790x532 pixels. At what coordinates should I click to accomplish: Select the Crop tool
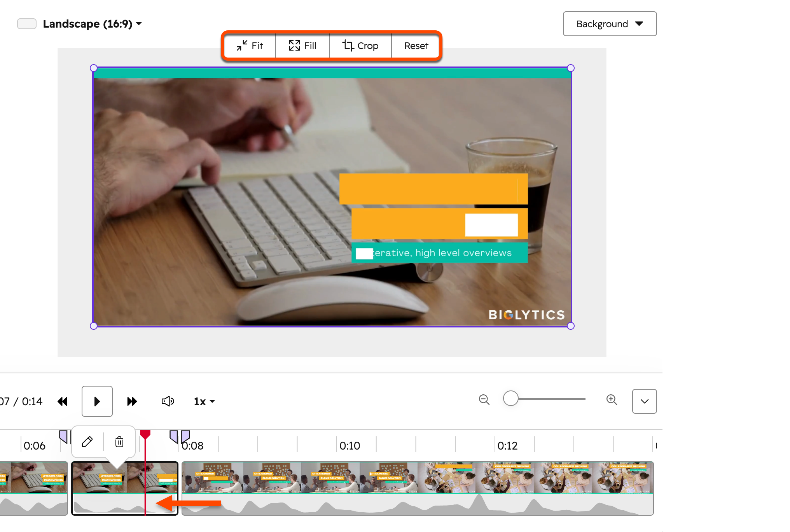[x=360, y=46]
